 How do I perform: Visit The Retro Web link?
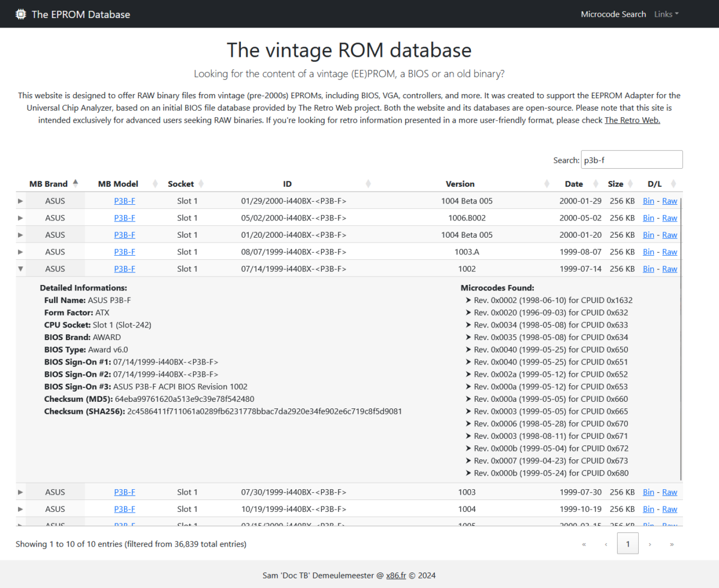pyautogui.click(x=632, y=120)
